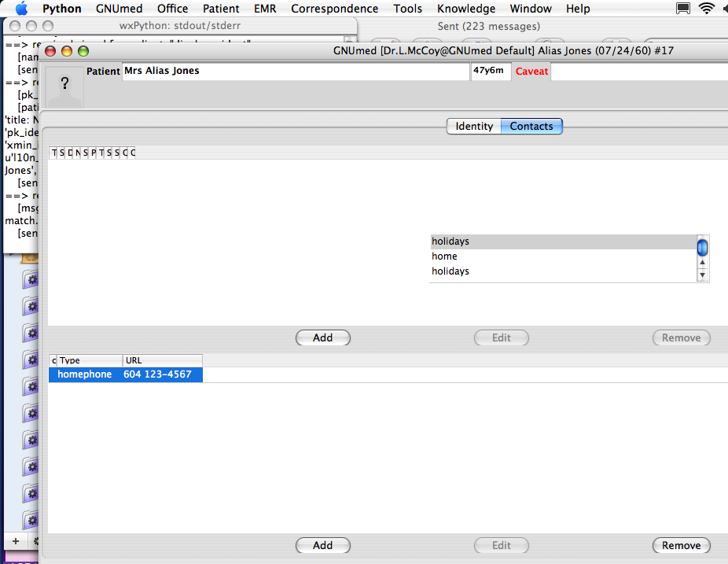The image size is (728, 564).
Task: Click the address list scrollbar thumb
Action: [x=703, y=247]
